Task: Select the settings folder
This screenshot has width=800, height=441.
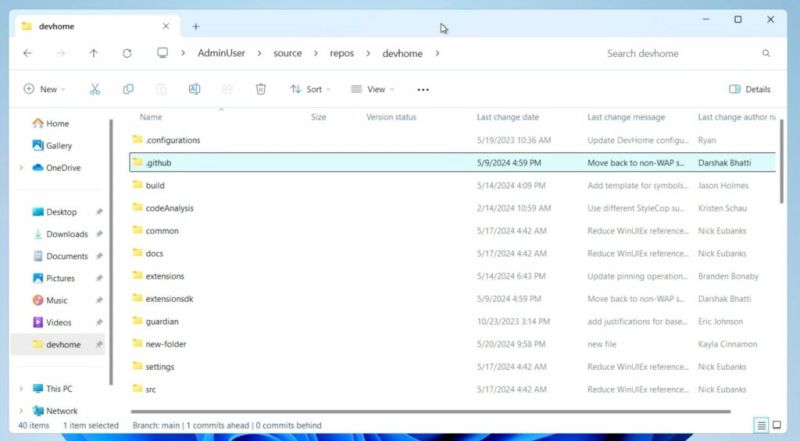Action: (x=160, y=366)
